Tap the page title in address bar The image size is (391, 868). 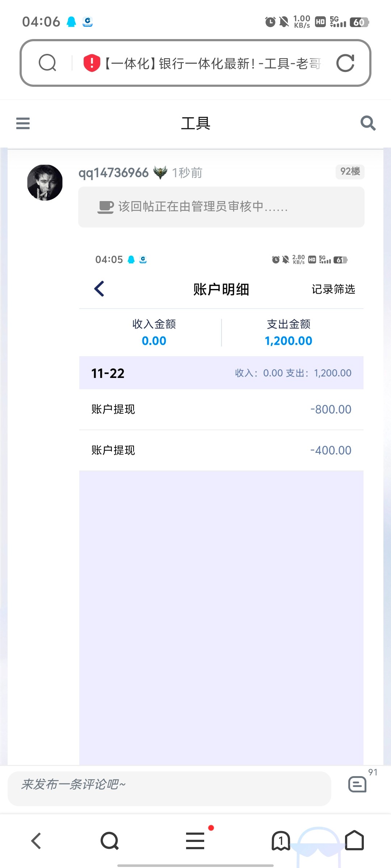point(213,64)
